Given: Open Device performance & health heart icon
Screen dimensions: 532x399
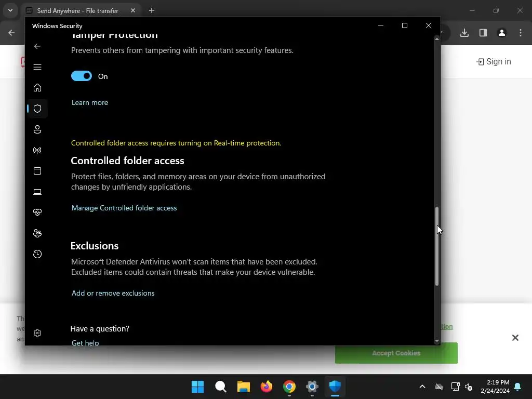Looking at the screenshot, I should tap(37, 212).
